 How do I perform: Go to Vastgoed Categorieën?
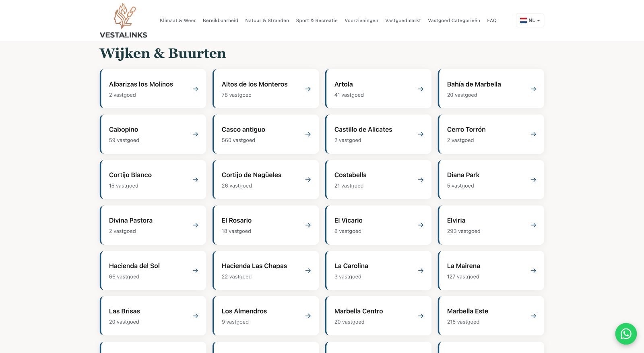(454, 21)
